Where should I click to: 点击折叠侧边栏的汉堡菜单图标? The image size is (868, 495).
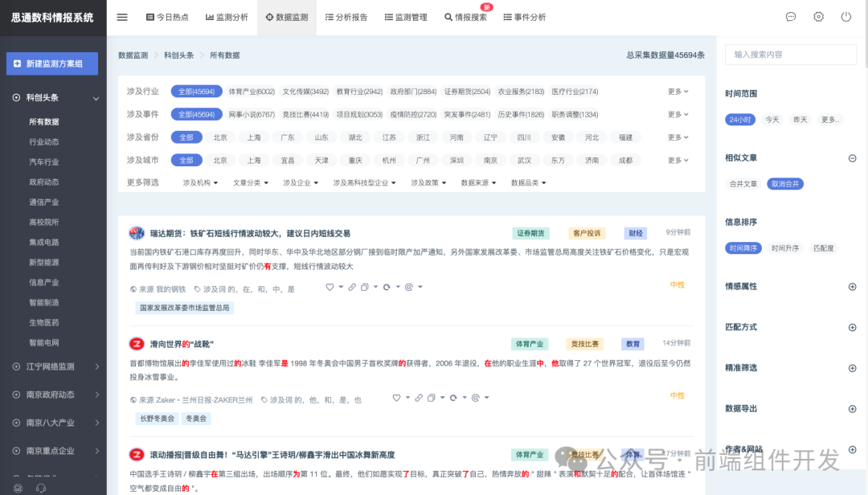pyautogui.click(x=122, y=16)
